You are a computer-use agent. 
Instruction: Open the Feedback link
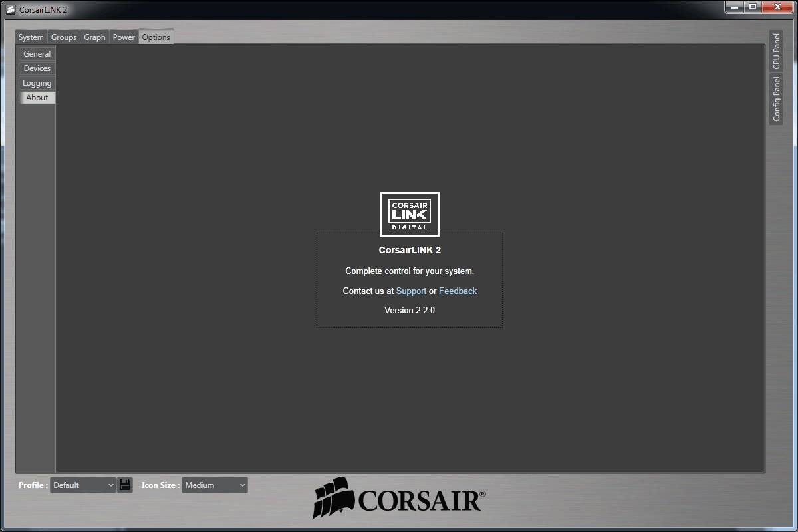point(458,291)
